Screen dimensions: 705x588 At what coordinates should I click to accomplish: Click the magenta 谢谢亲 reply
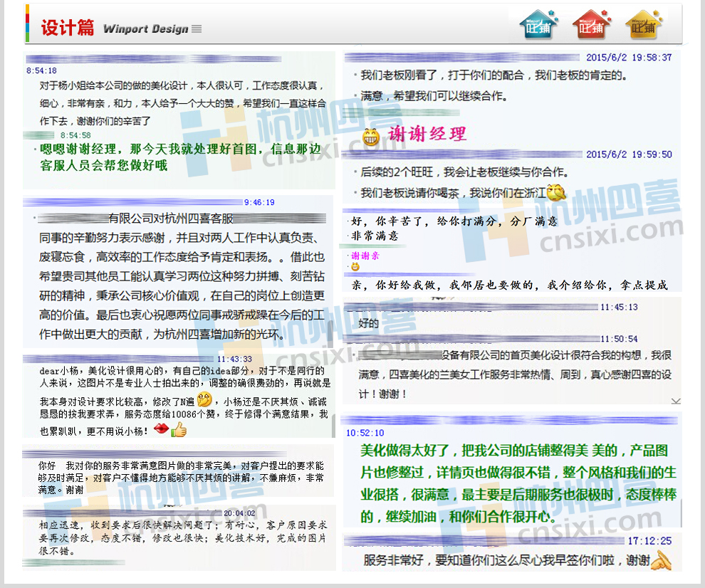click(x=365, y=256)
